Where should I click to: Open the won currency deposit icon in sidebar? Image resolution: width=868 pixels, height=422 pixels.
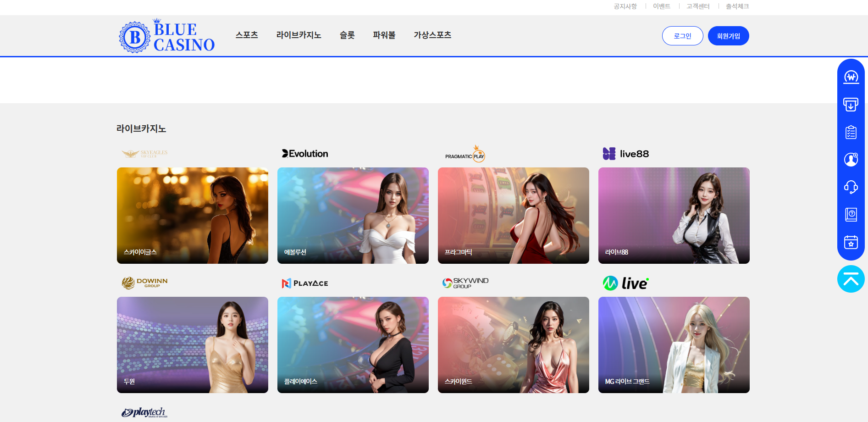pyautogui.click(x=851, y=77)
